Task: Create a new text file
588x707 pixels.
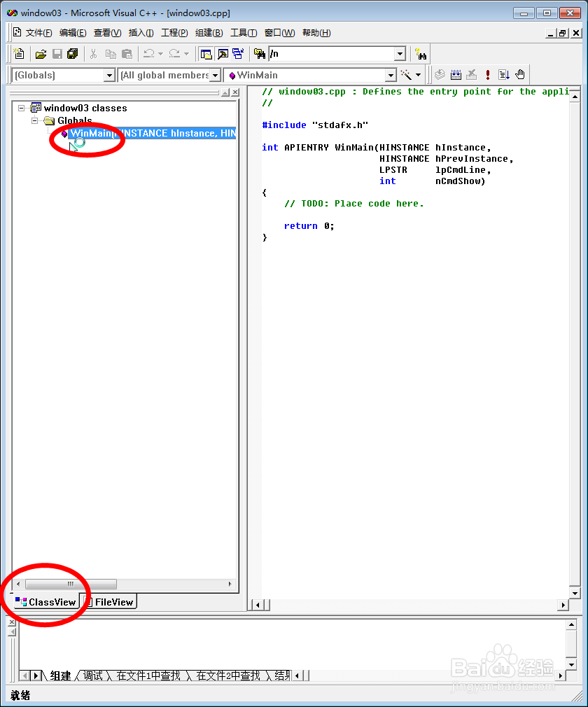Action: [x=20, y=54]
